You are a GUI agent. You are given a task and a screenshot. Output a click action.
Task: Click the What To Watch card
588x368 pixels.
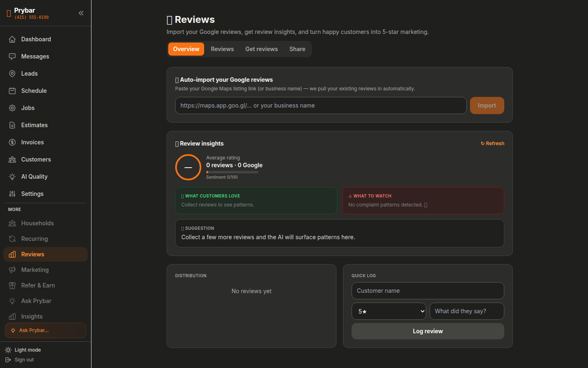click(423, 200)
